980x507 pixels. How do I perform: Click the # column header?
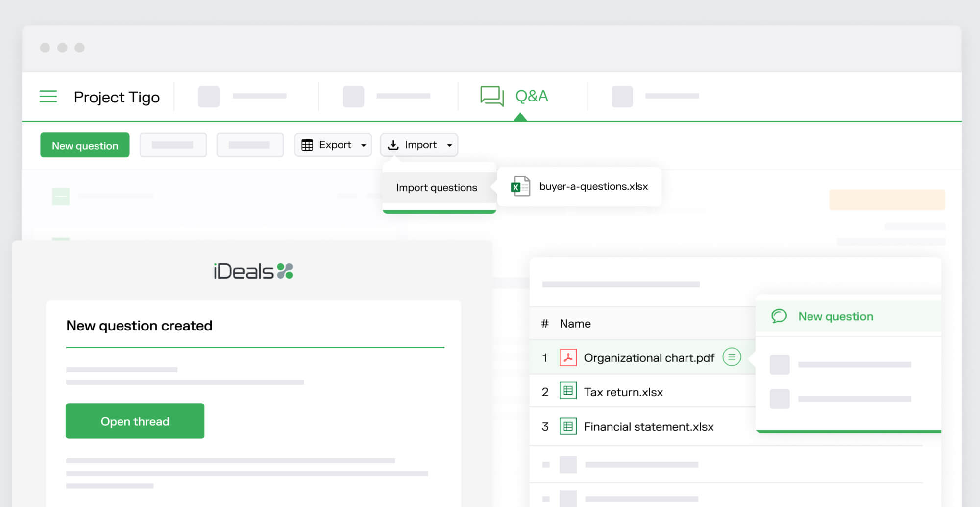[x=544, y=324]
